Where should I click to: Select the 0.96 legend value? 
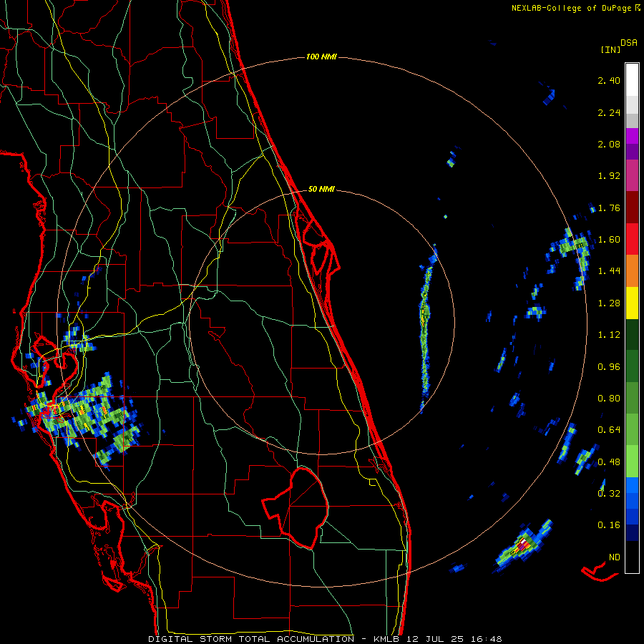[609, 367]
